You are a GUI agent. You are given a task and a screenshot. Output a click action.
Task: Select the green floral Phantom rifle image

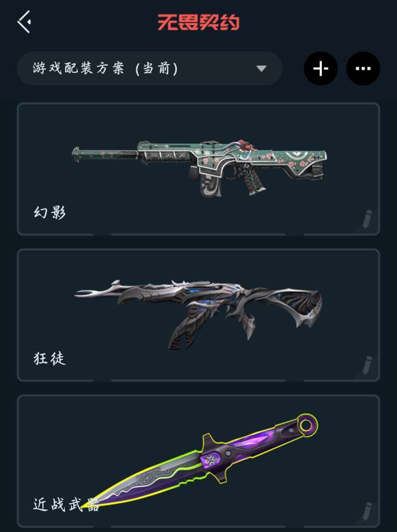click(200, 167)
